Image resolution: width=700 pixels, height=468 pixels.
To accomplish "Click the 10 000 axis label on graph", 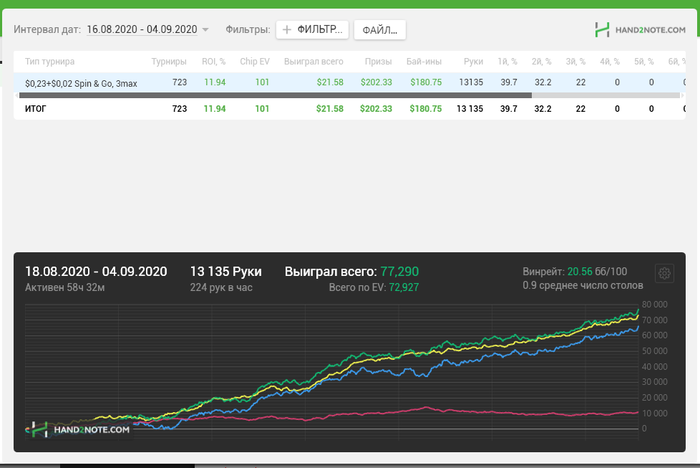I will (654, 413).
